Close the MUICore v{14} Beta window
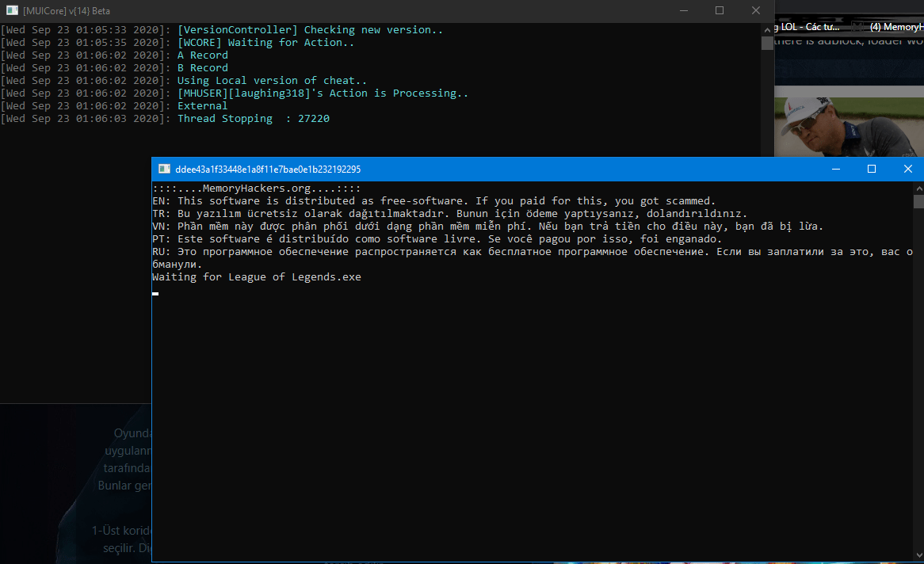 tap(756, 10)
